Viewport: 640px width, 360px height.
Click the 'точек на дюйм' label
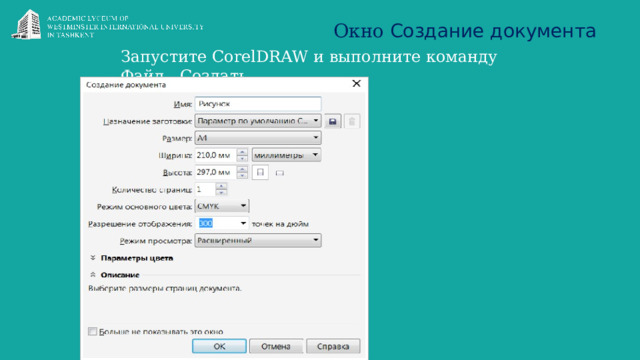coord(280,224)
